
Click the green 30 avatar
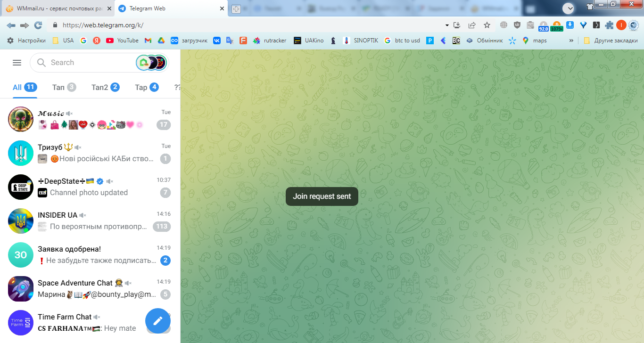pos(21,255)
